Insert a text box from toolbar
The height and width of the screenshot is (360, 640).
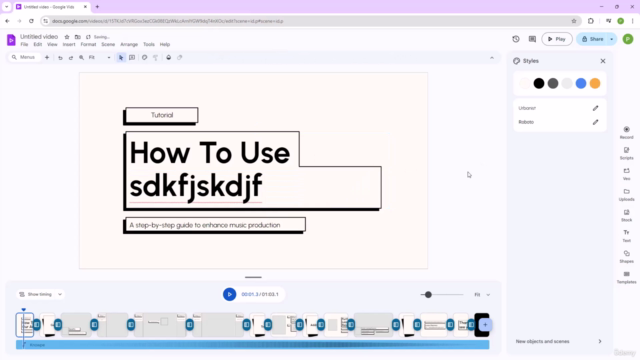[x=132, y=58]
